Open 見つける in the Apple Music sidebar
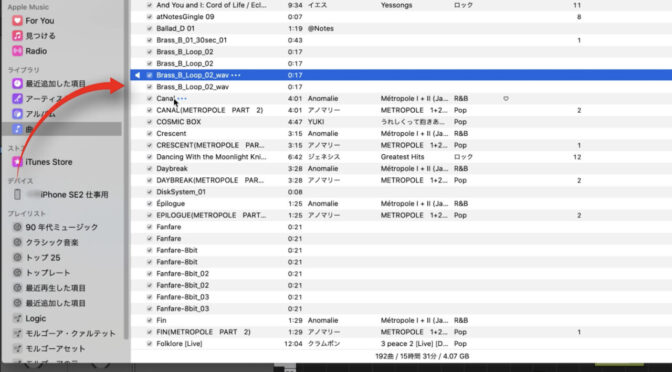 (40, 36)
